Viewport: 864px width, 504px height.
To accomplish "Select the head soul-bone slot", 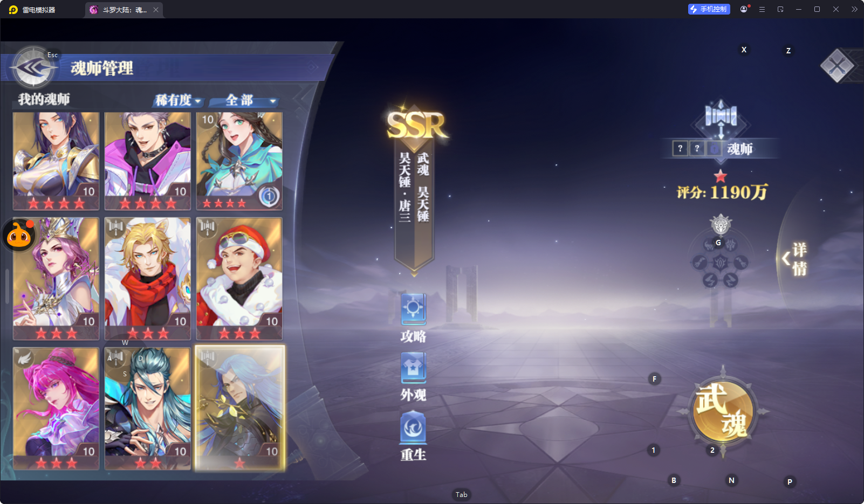I will (710, 245).
